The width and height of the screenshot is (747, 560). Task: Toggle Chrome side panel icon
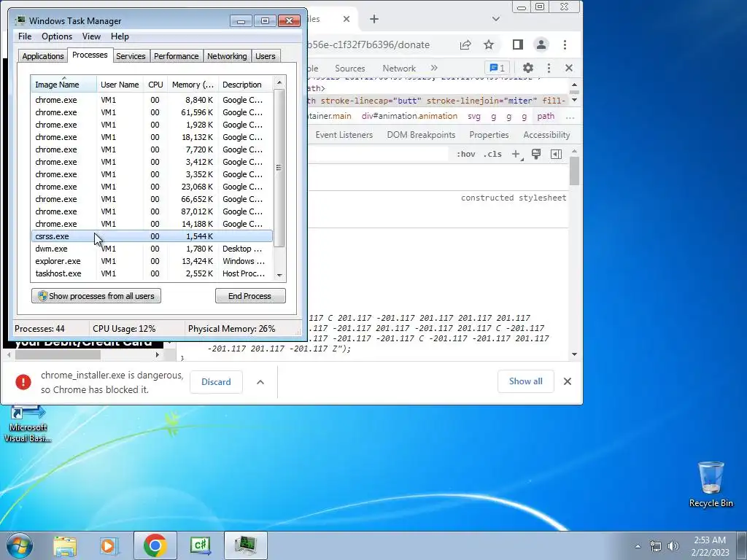518,44
